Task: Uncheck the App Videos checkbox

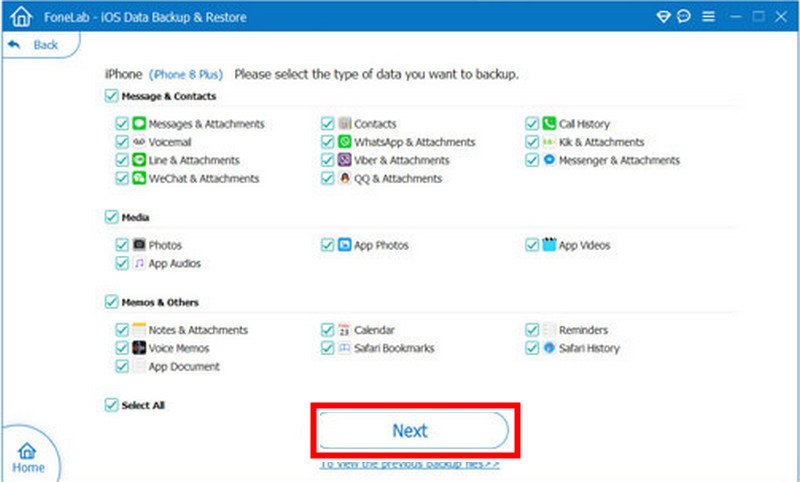Action: tap(532, 245)
